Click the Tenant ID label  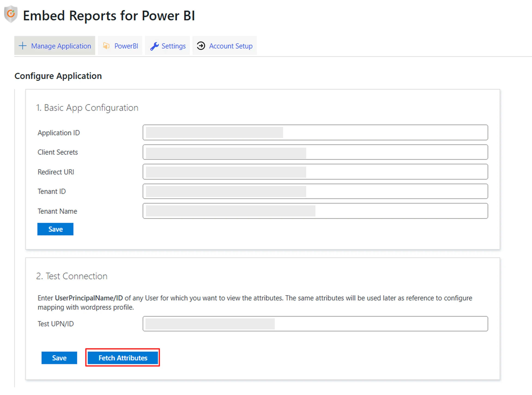[51, 192]
